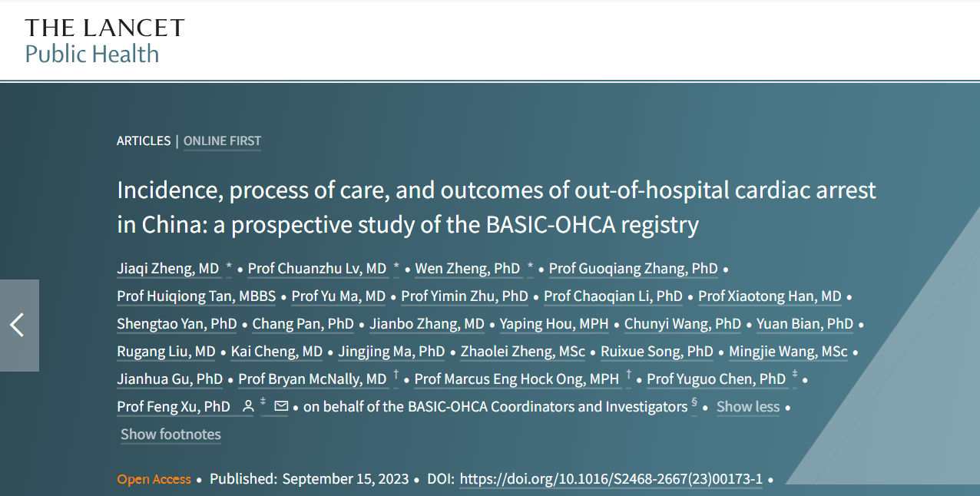Open author Prof Chuanzhu Lv, MD

tap(317, 269)
